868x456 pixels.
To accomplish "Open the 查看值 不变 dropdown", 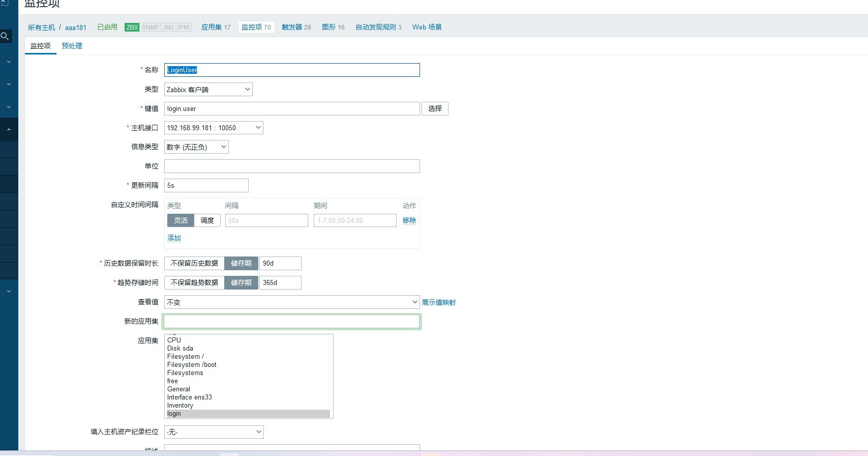I will point(292,302).
